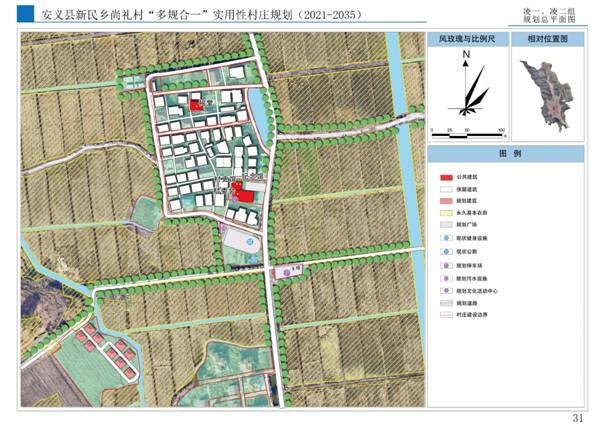Screen dimensions: 602x425
Task: Click the 规划广场 legend label
Action: (x=467, y=225)
